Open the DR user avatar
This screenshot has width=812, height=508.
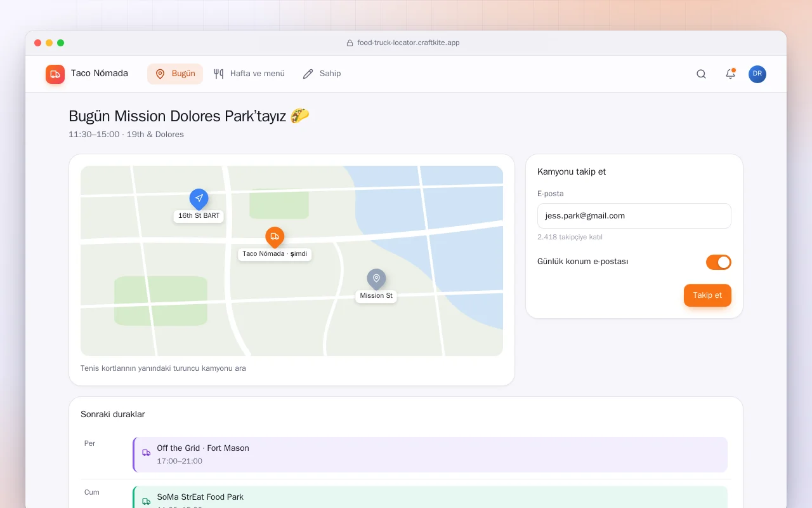point(757,74)
